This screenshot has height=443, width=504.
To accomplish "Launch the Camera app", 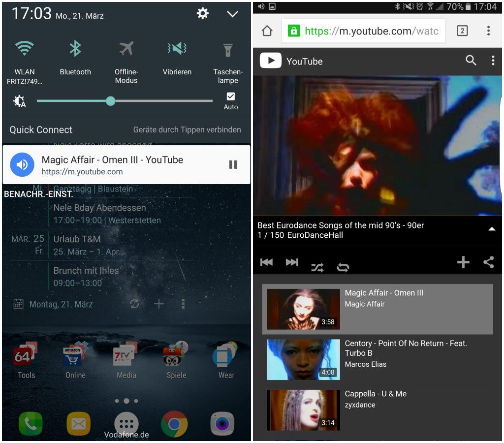I will [222, 424].
